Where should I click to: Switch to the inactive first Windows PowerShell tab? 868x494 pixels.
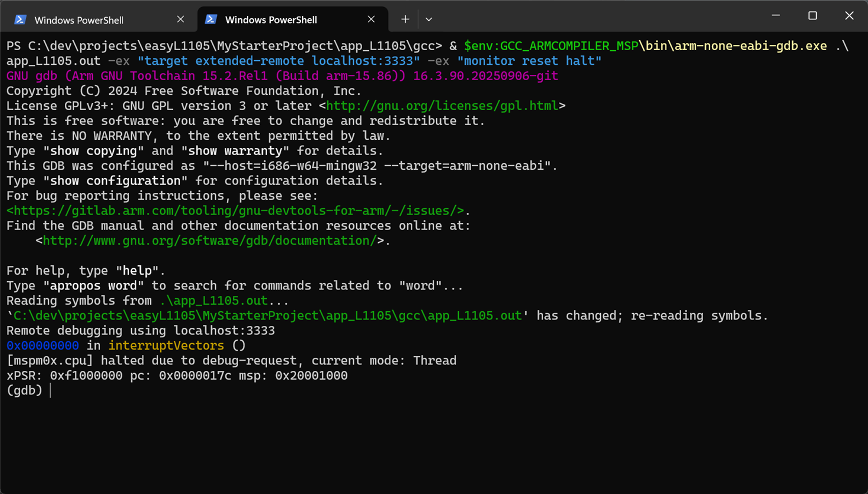click(x=99, y=19)
